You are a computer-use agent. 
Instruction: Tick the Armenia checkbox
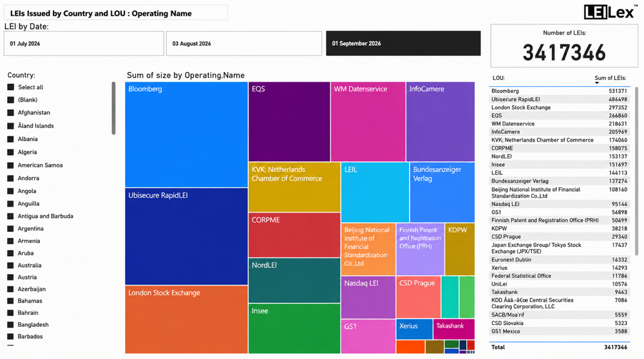tap(11, 241)
